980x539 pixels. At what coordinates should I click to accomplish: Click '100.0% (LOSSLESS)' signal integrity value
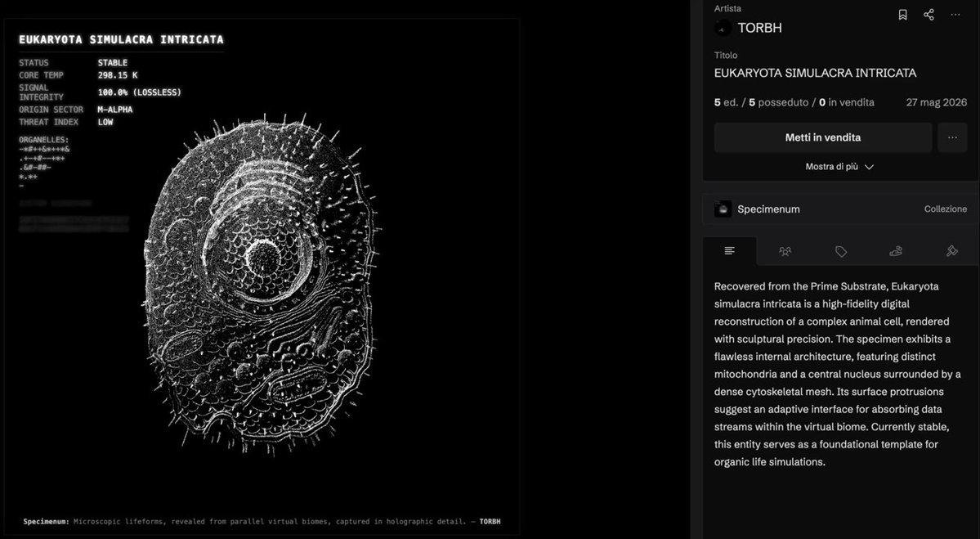click(x=140, y=92)
